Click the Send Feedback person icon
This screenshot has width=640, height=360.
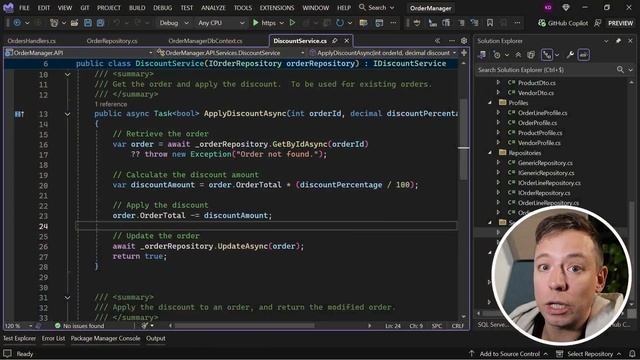click(598, 23)
